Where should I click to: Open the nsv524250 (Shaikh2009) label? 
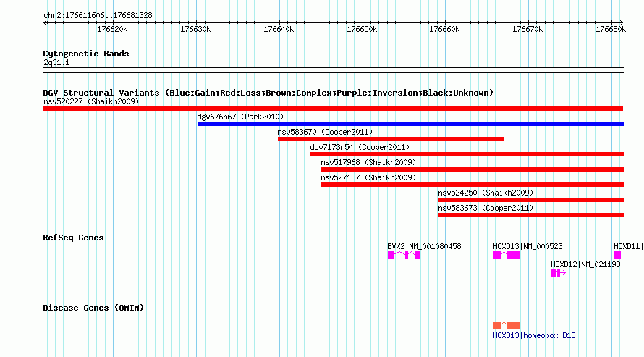(x=486, y=193)
